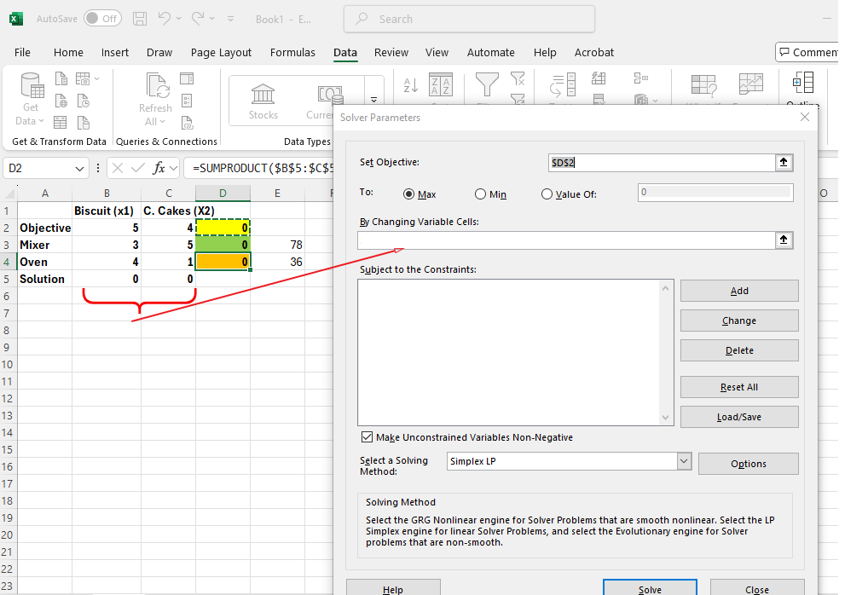The height and width of the screenshot is (595, 868).
Task: Click the Sort A to Z icon
Action: [410, 84]
